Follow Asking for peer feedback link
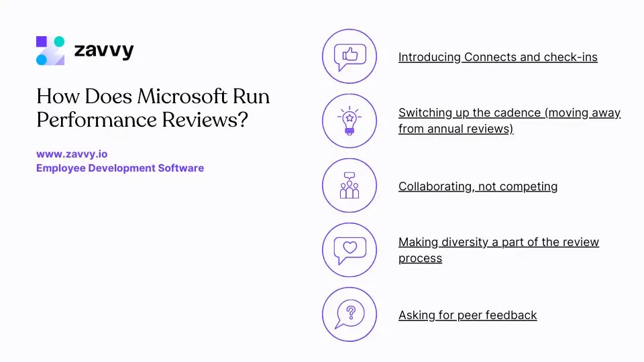Image resolution: width=644 pixels, height=362 pixels. click(x=468, y=315)
